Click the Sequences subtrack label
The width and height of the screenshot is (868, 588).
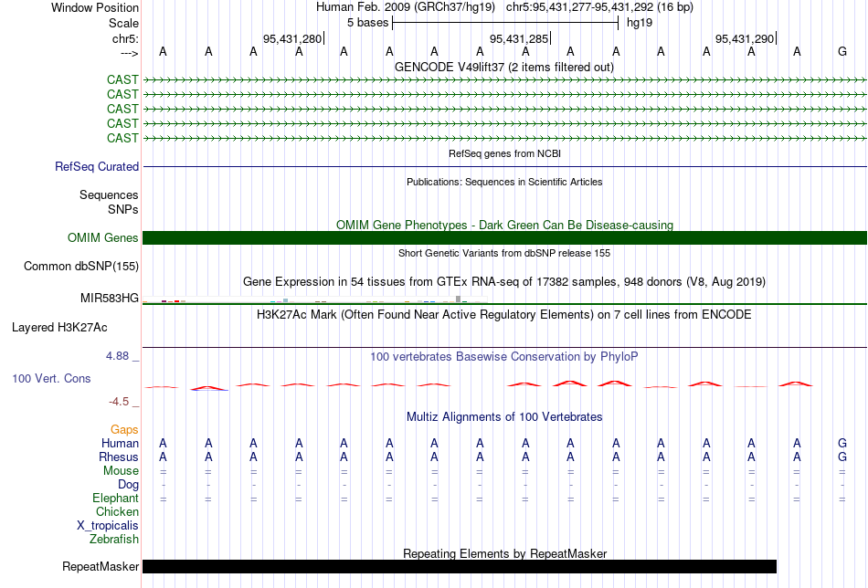click(109, 194)
